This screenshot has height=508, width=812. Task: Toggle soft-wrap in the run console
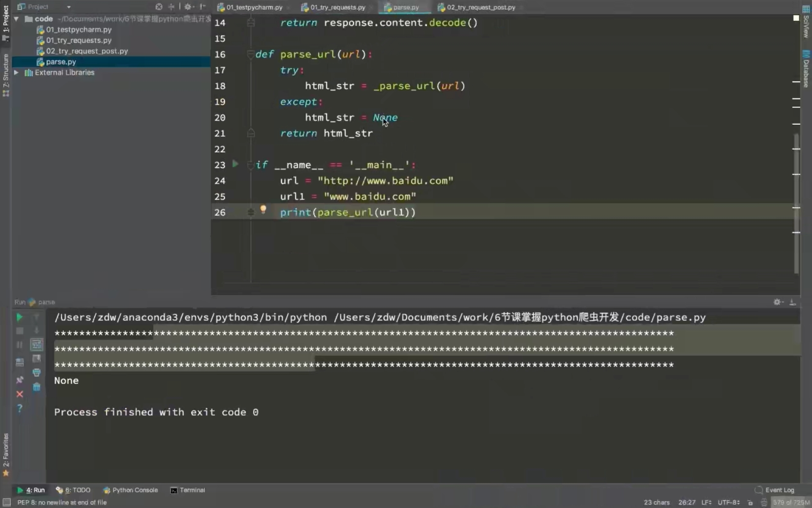[x=37, y=345]
